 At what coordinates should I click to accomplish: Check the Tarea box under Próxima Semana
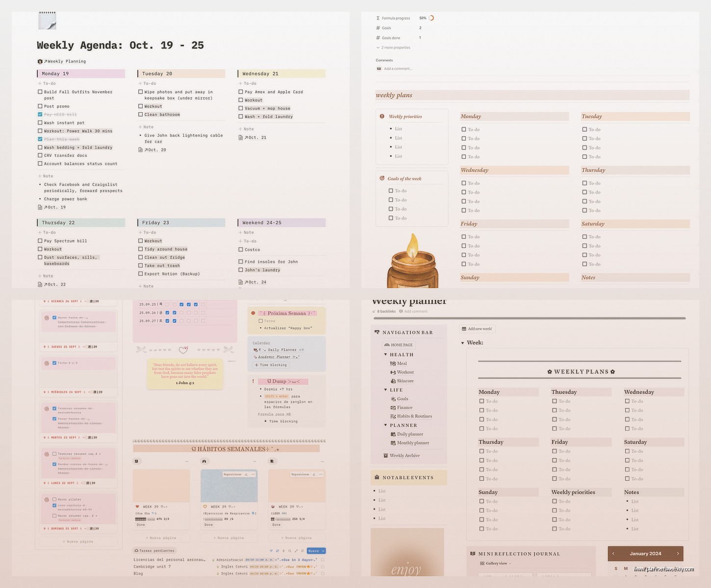point(260,320)
